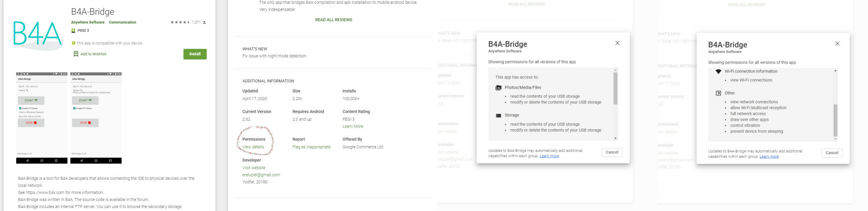Cancel the dialog showing Photos/Media/Files permissions
This screenshot has width=868, height=211.
[612, 152]
